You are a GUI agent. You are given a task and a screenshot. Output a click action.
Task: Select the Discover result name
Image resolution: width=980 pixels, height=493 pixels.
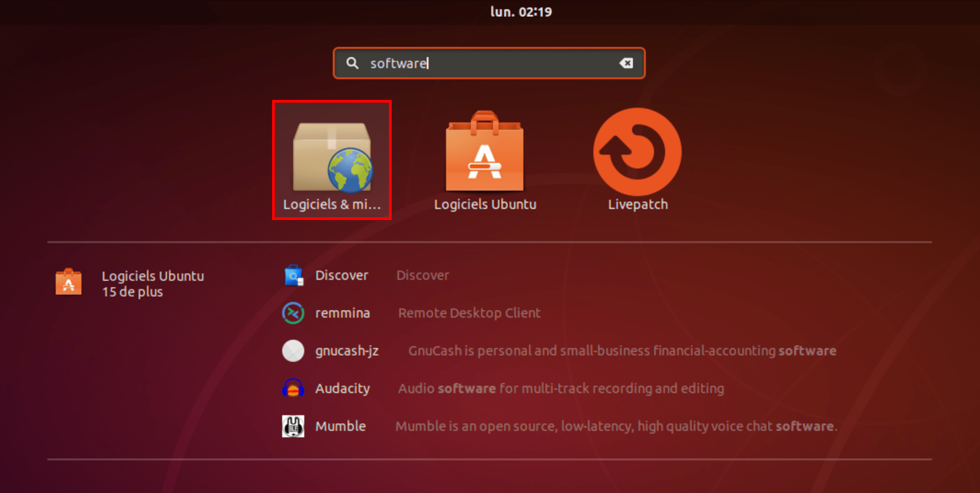pos(342,275)
